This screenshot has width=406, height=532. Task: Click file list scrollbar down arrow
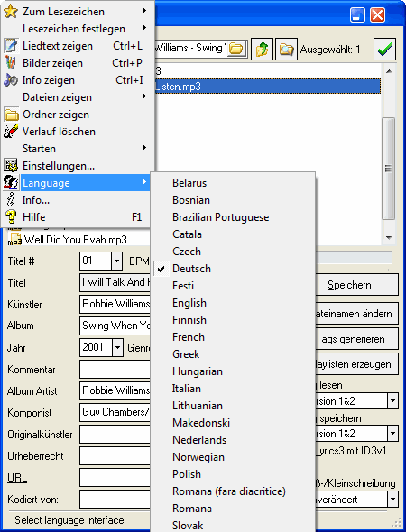[x=389, y=237]
